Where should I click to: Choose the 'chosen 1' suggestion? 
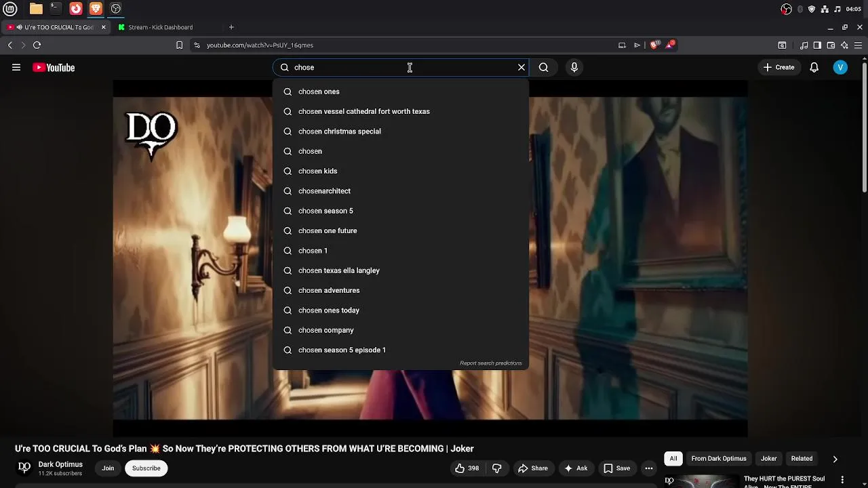pyautogui.click(x=401, y=251)
